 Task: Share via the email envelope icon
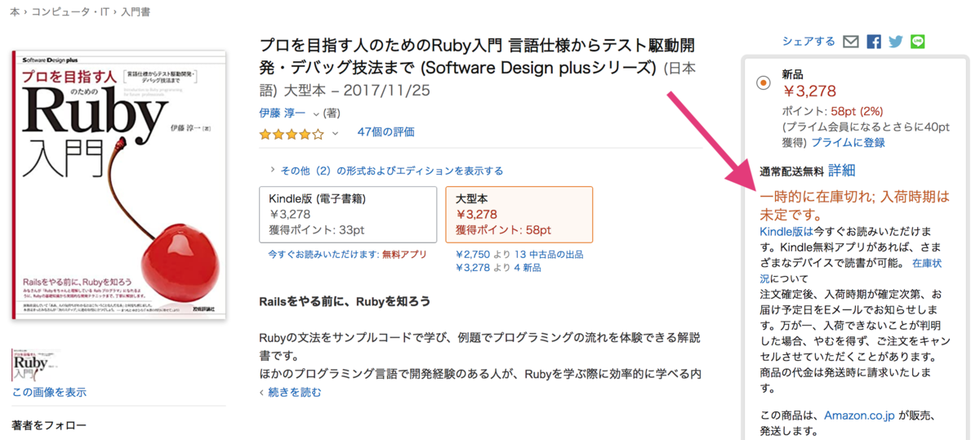(x=851, y=42)
